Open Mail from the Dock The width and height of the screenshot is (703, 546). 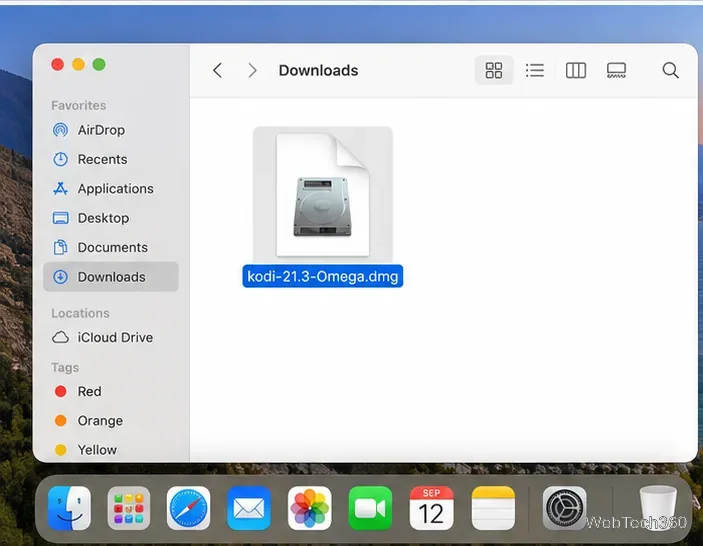click(x=249, y=508)
